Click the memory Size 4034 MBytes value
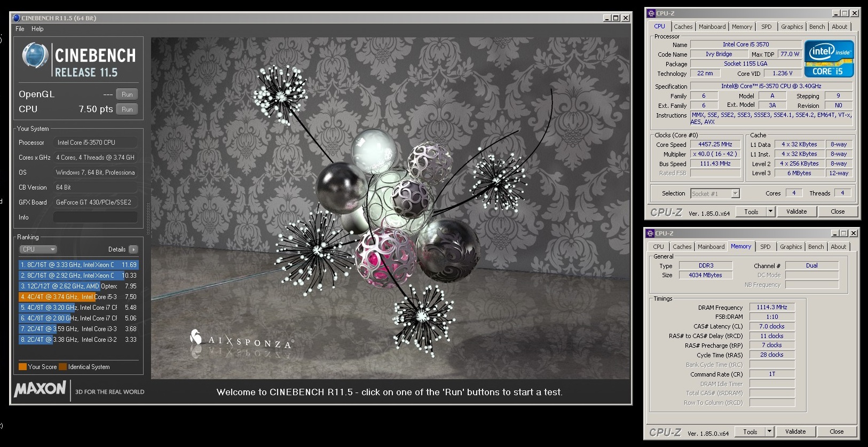 [x=705, y=275]
